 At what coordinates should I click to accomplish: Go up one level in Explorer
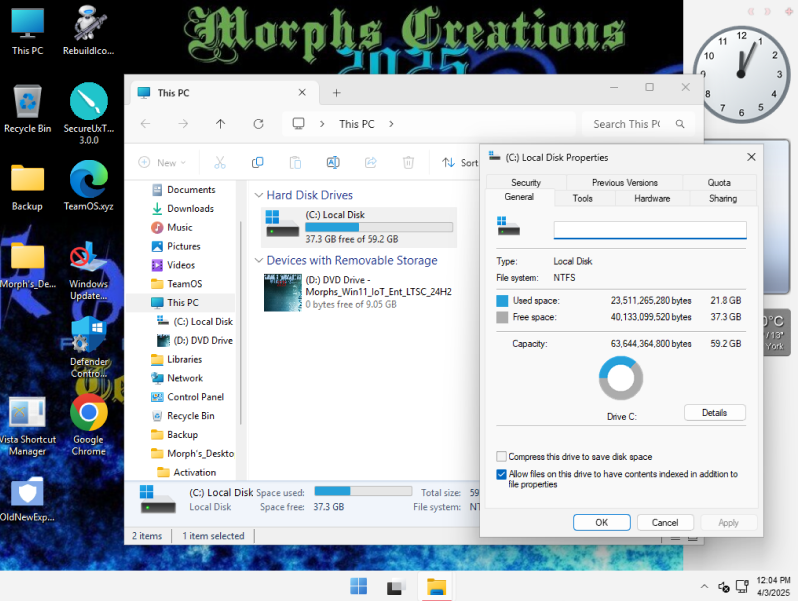pyautogui.click(x=220, y=124)
